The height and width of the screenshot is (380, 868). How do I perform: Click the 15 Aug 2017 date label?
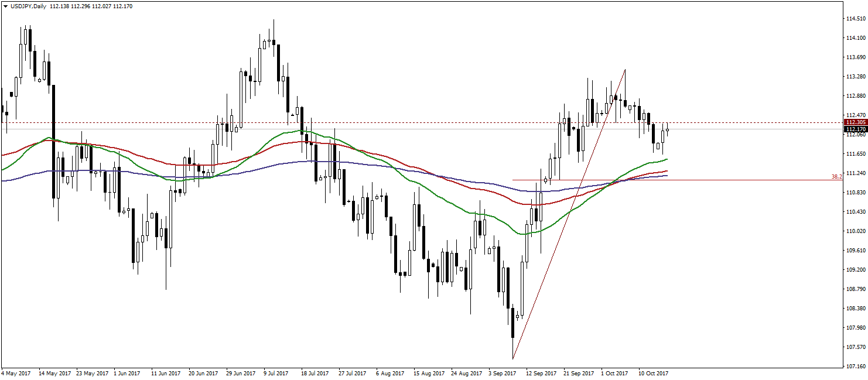click(x=429, y=373)
